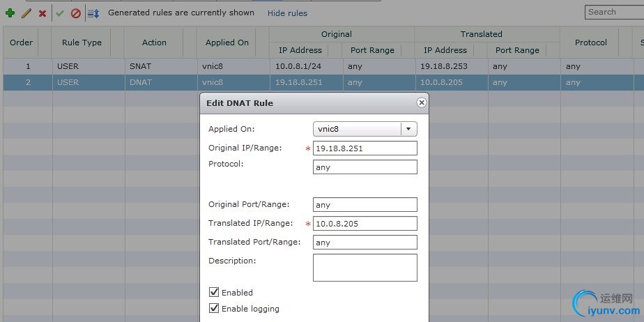Select the DNAT cell in rule 2
The width and height of the screenshot is (644, 322).
pyautogui.click(x=161, y=82)
